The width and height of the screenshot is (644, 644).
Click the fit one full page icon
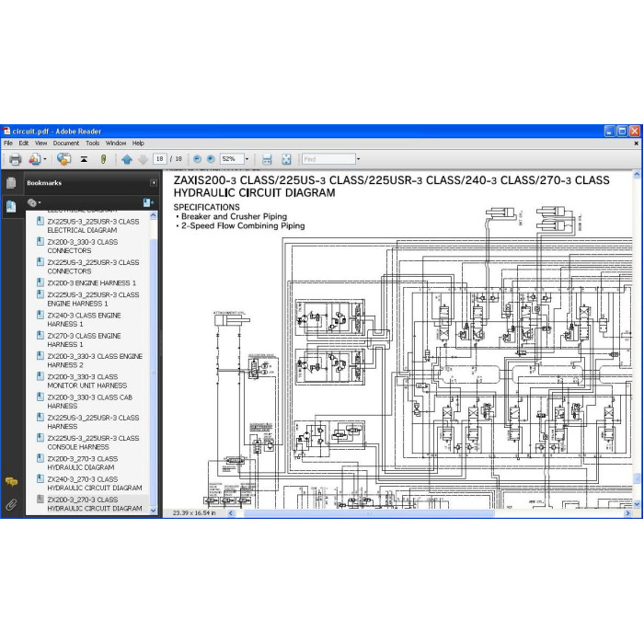point(286,159)
